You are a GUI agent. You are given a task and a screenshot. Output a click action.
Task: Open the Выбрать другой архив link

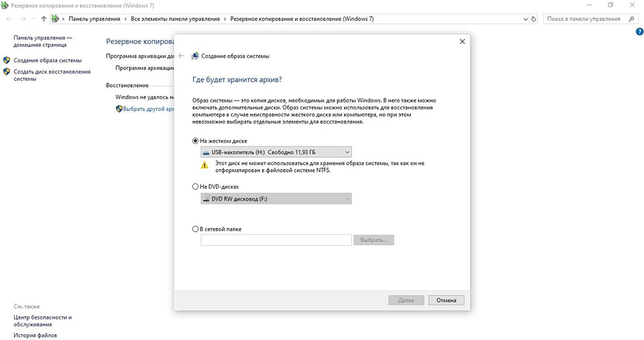148,109
